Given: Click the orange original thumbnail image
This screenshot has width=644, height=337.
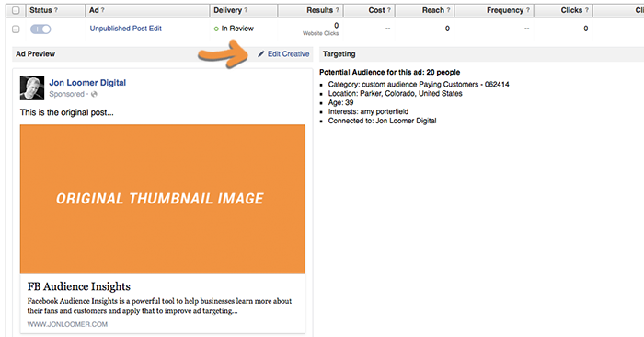Looking at the screenshot, I should [163, 199].
